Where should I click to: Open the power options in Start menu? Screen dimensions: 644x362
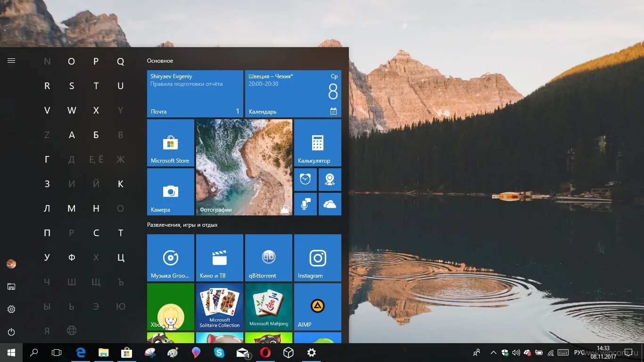[11, 331]
